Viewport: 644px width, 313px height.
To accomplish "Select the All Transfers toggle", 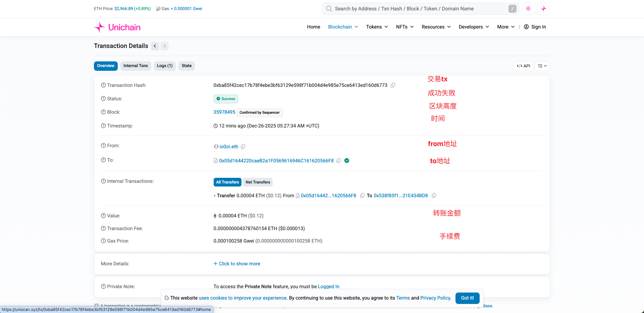I will pos(227,182).
